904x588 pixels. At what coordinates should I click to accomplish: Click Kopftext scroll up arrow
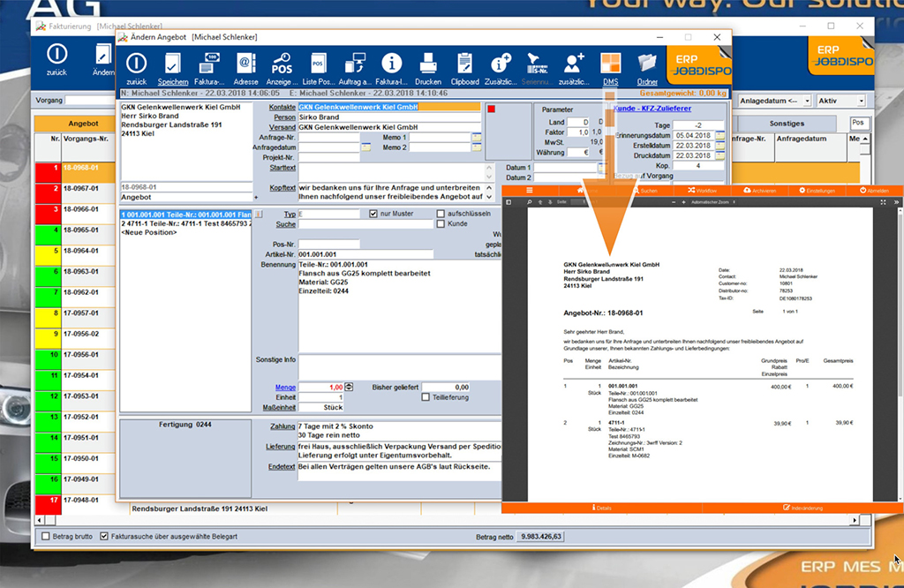489,188
